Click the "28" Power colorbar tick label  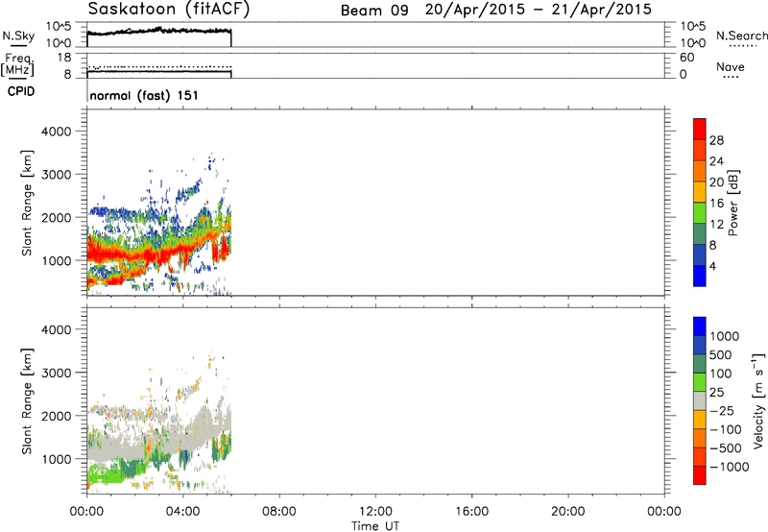[716, 140]
